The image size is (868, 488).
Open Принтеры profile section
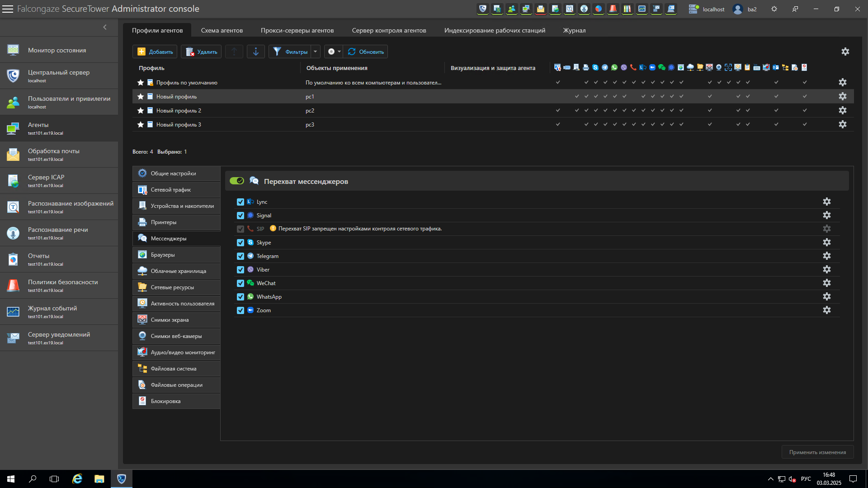tap(176, 222)
